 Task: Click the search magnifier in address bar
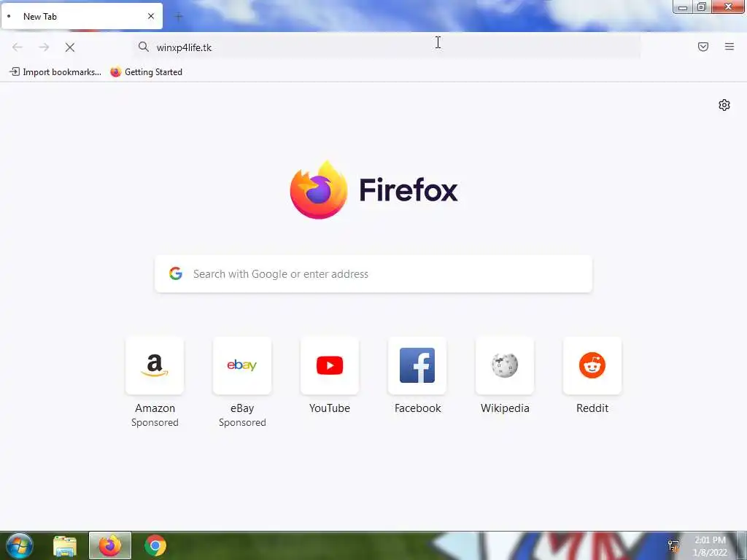click(144, 47)
